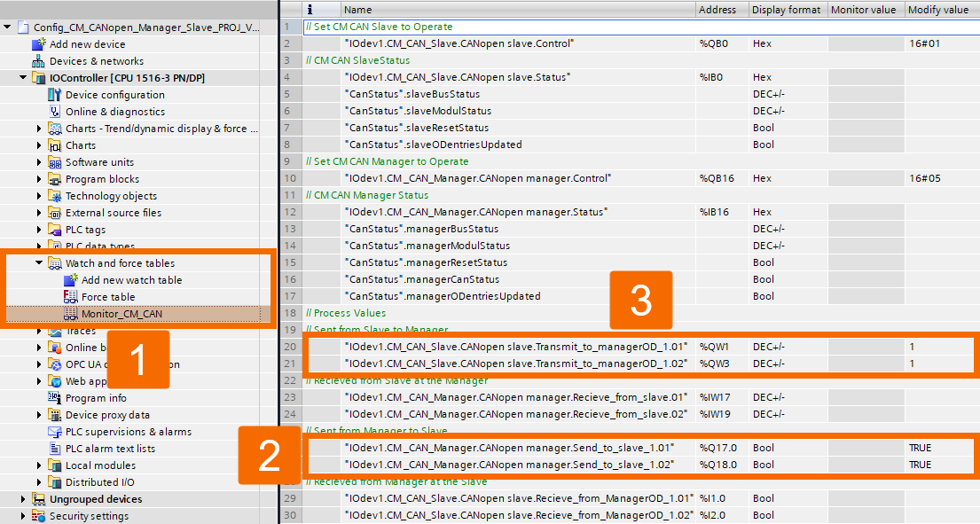The width and height of the screenshot is (980, 524).
Task: Open Add new watch table entry
Action: [131, 280]
